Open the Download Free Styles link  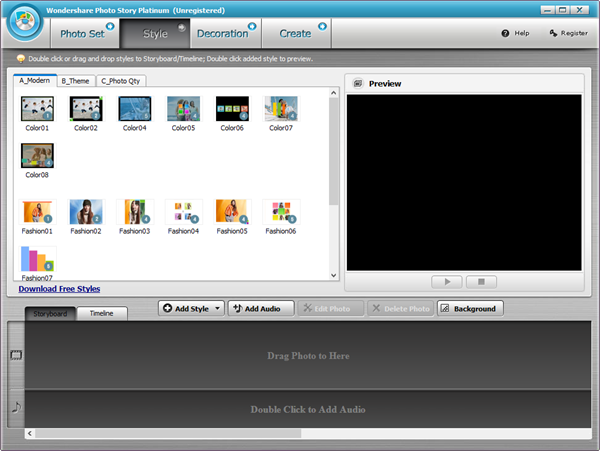click(59, 289)
